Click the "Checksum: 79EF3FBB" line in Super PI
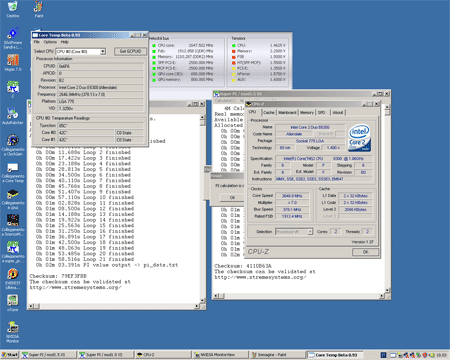The image size is (450, 360). 58,276
